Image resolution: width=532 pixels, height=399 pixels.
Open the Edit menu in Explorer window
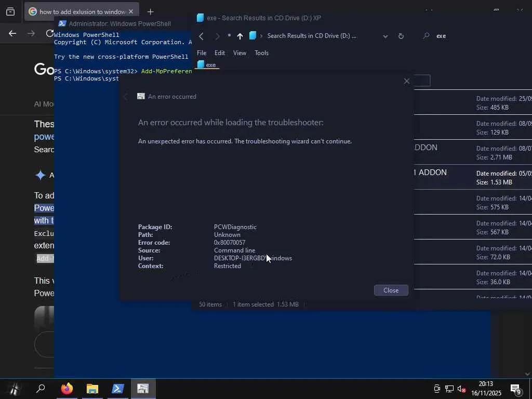coord(220,53)
